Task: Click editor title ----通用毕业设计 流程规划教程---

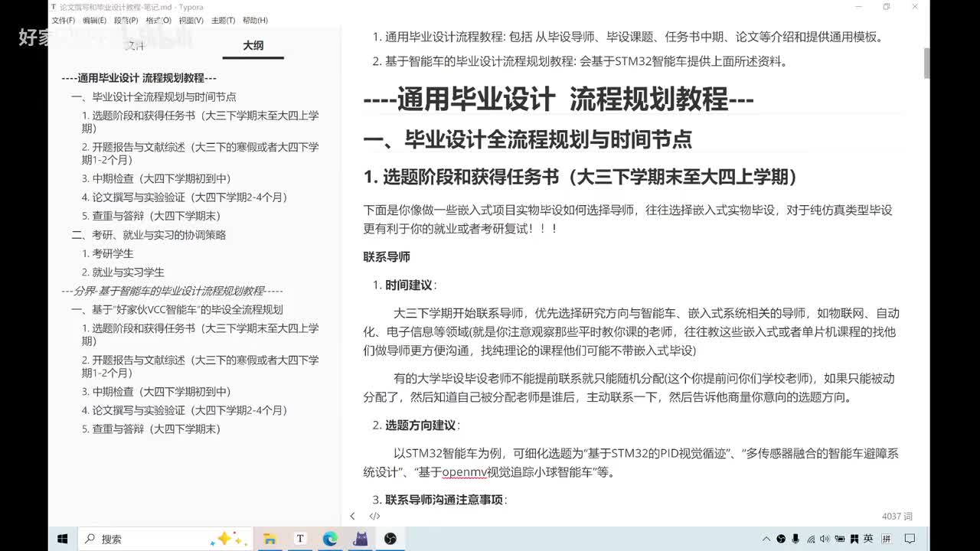Action: [559, 99]
